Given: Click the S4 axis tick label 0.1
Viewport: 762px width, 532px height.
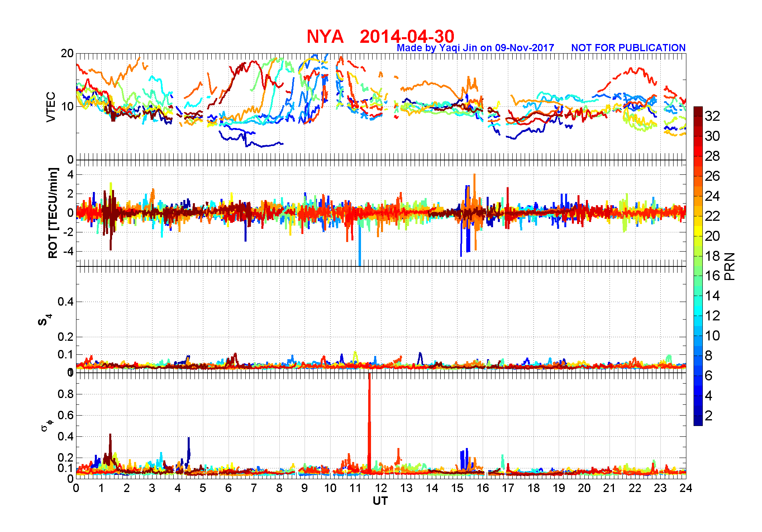Looking at the screenshot, I should point(66,354).
